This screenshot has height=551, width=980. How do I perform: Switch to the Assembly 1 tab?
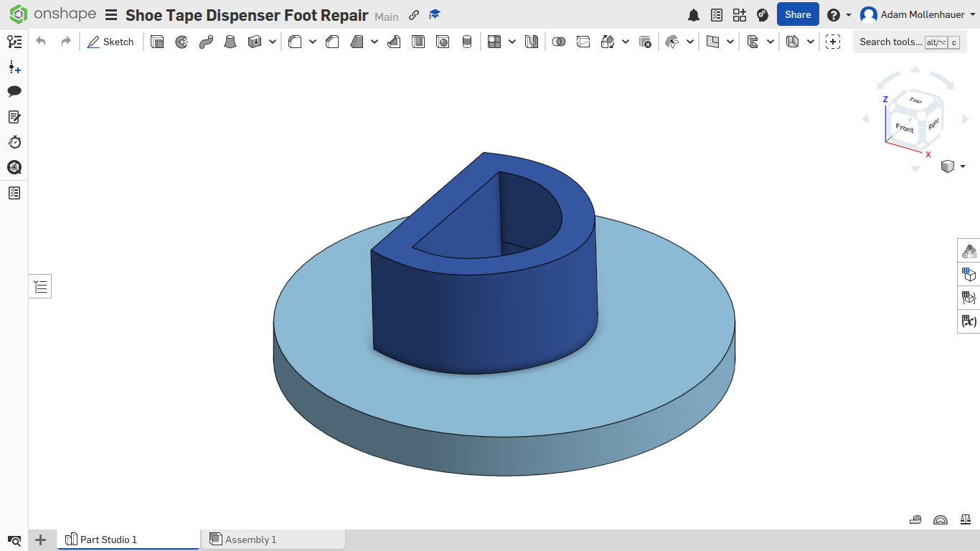tap(273, 540)
